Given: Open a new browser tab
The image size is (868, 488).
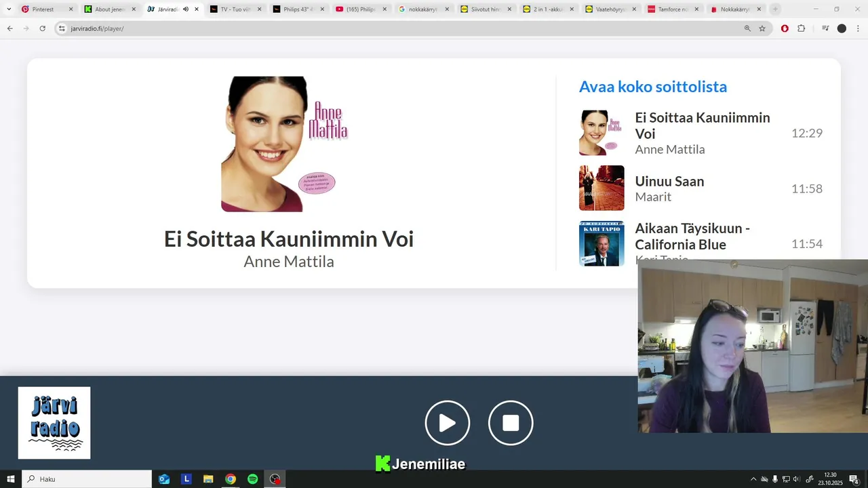Looking at the screenshot, I should click(x=775, y=9).
